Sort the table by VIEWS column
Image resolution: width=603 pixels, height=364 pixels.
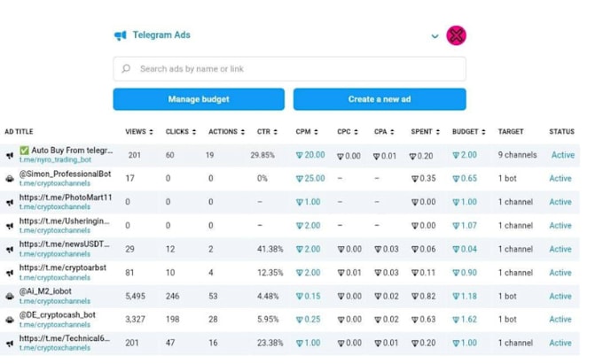pos(139,132)
